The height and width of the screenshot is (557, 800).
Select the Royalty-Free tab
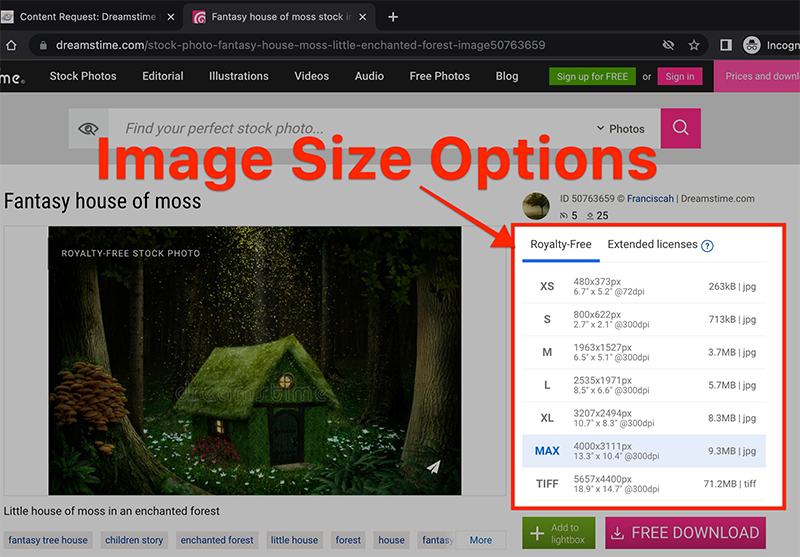click(561, 244)
